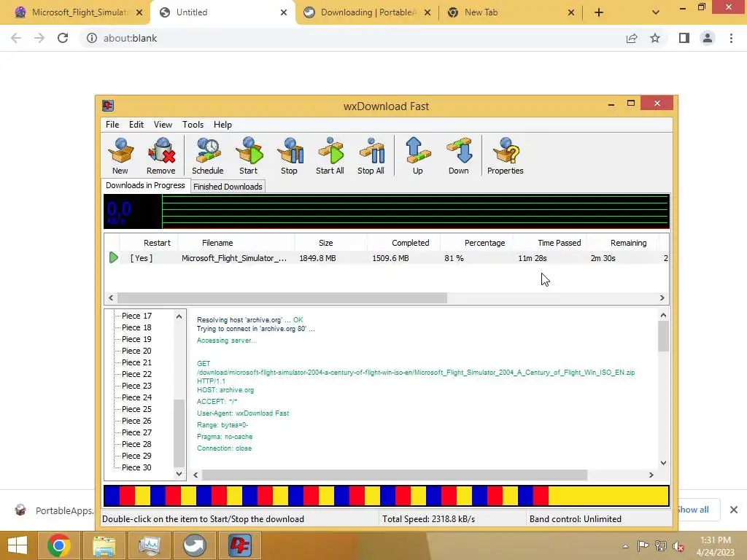Click log panel scroll up arrow

[x=663, y=315]
